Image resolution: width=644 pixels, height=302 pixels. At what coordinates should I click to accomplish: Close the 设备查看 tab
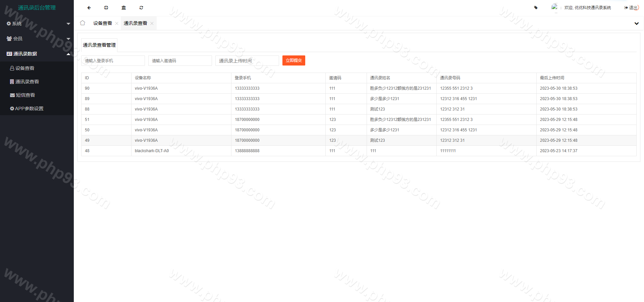click(117, 24)
